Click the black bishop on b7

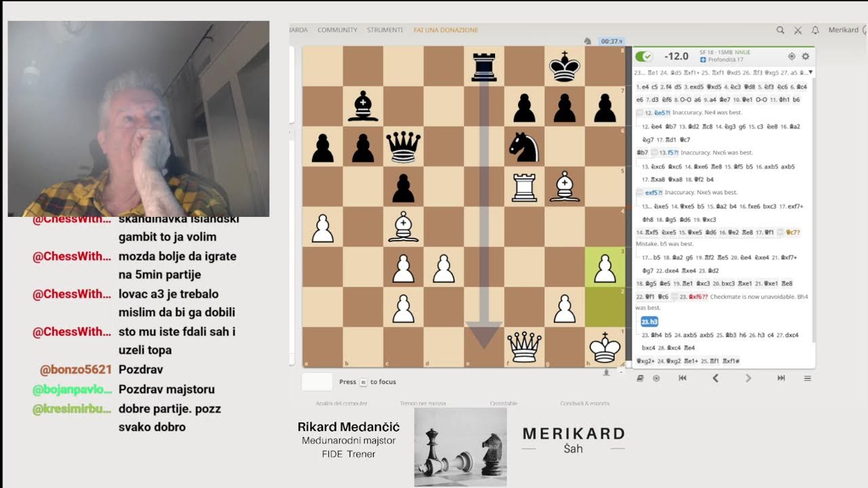click(x=363, y=106)
